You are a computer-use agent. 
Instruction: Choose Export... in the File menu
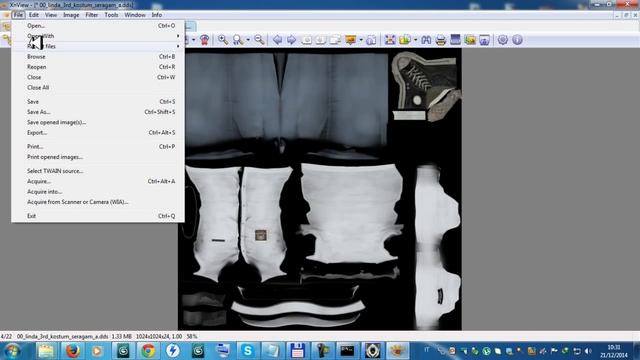(98, 133)
